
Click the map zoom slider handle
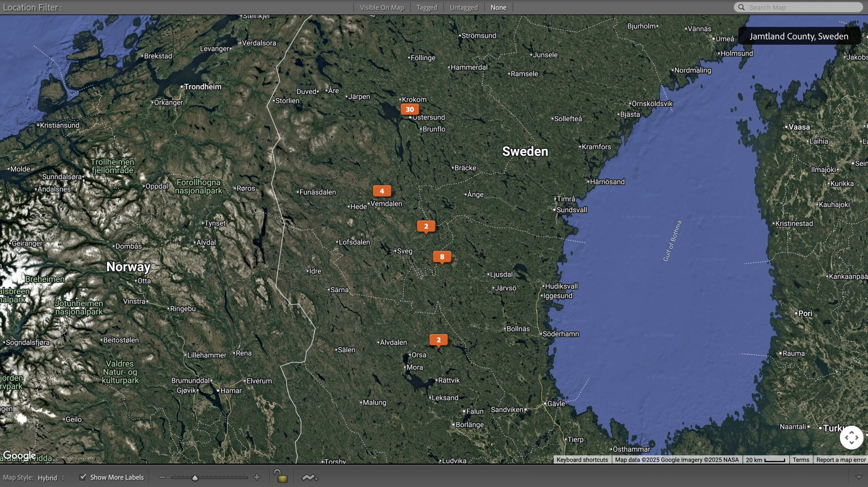tap(195, 478)
